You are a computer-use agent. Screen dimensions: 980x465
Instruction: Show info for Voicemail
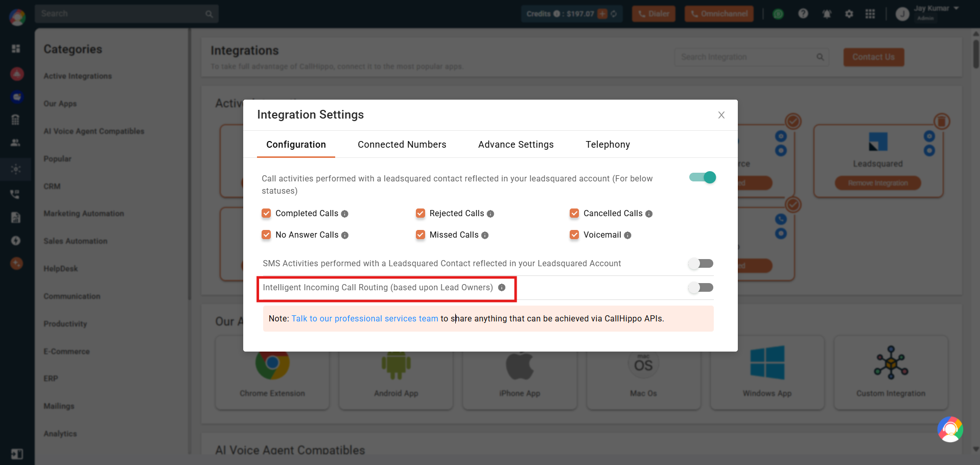point(628,236)
